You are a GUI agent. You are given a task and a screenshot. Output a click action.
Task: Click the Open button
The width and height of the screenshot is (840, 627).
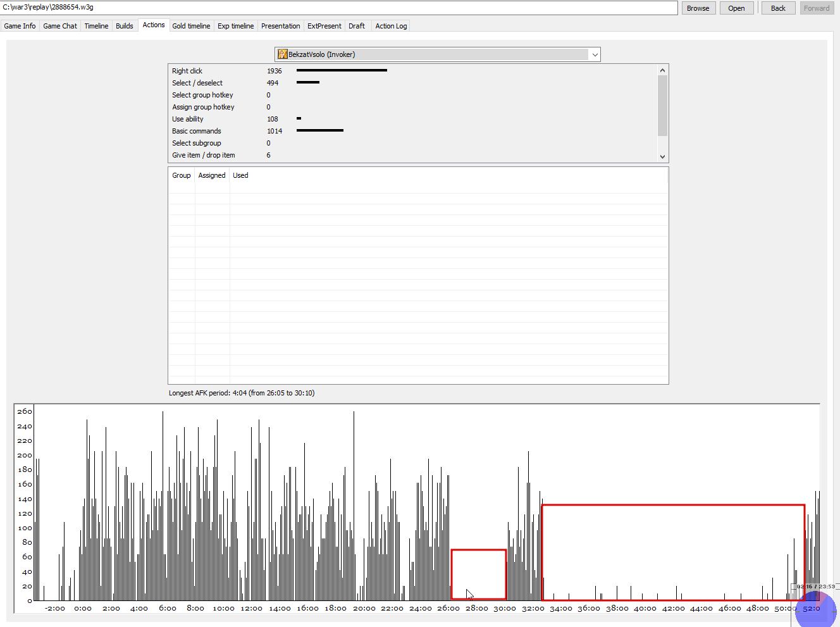pyautogui.click(x=736, y=8)
